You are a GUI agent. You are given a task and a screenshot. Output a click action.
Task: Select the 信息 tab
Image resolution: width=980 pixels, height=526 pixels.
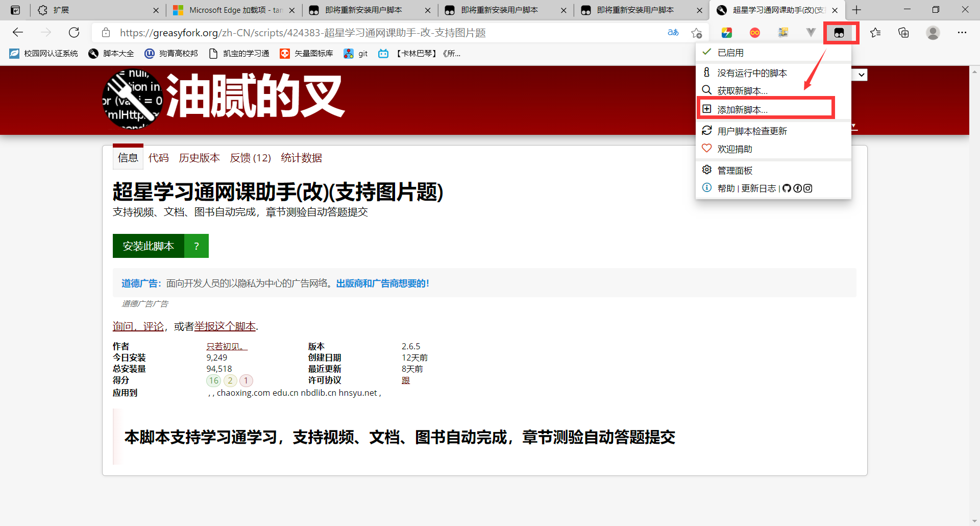point(128,158)
